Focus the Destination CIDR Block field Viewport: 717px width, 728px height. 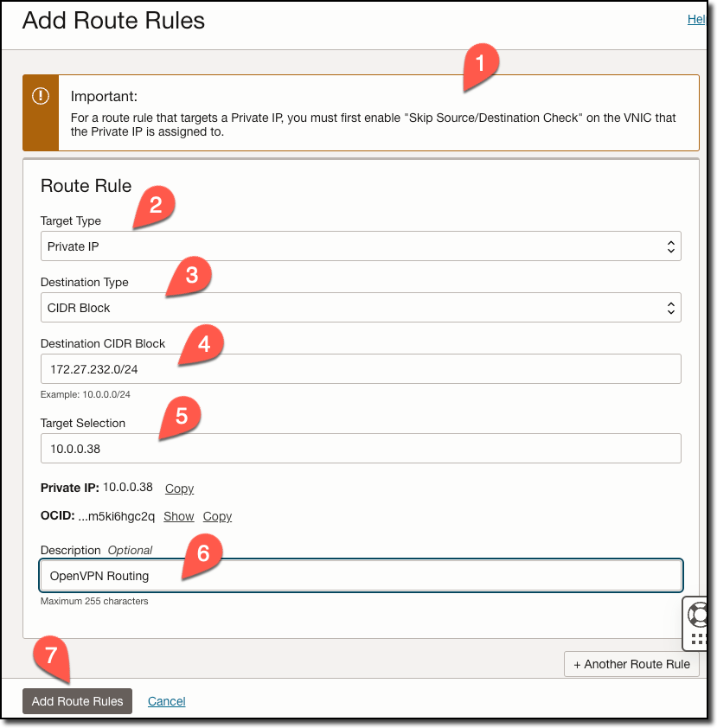[360, 368]
